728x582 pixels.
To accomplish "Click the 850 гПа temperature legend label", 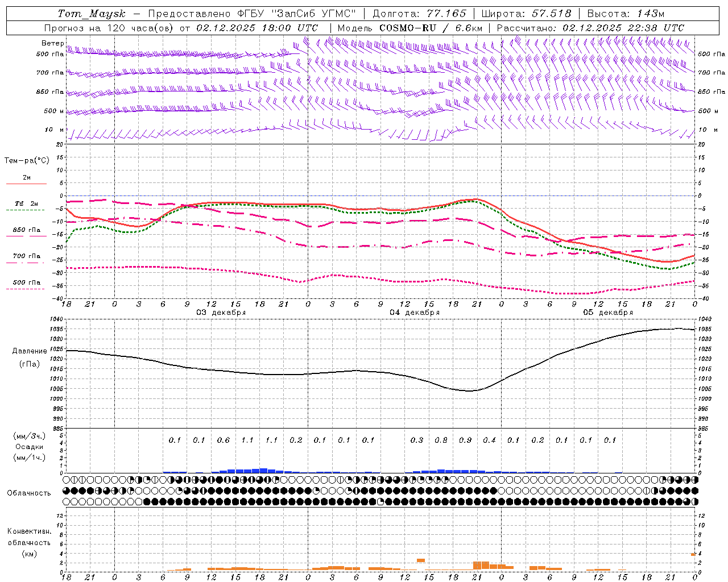I will (27, 230).
